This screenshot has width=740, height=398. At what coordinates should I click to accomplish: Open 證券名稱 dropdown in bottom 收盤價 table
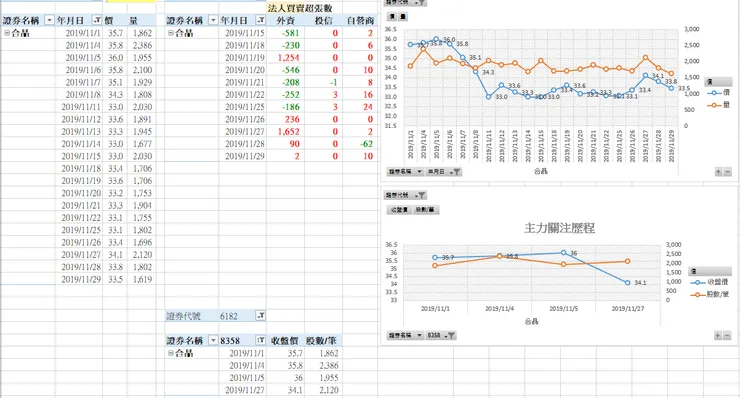(x=213, y=340)
